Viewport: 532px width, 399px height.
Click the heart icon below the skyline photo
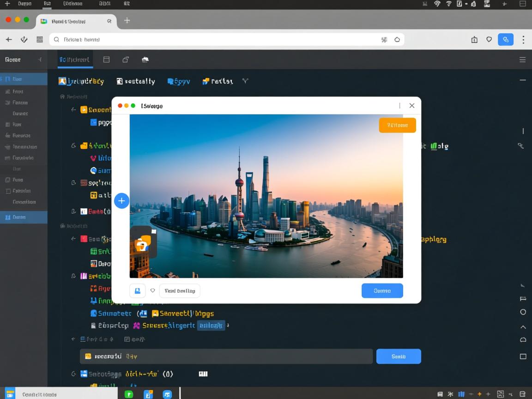pos(152,290)
